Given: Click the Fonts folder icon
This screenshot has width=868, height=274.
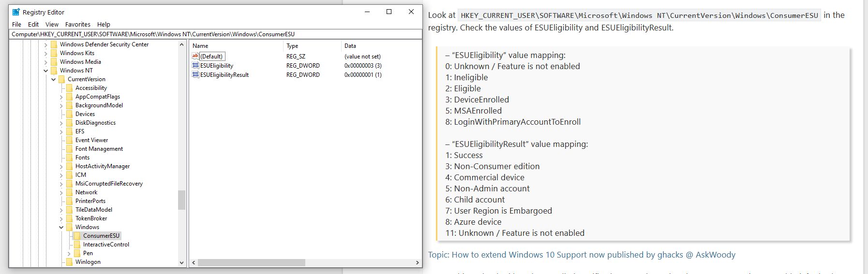Looking at the screenshot, I should pos(70,158).
